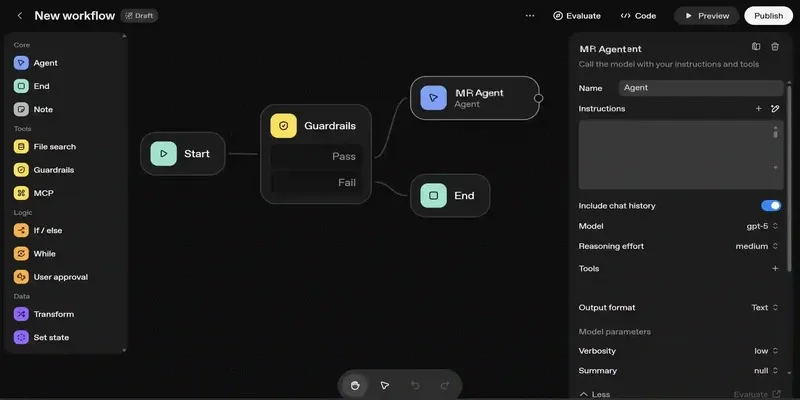This screenshot has height=400, width=800.
Task: Publish the workflow
Action: (768, 16)
